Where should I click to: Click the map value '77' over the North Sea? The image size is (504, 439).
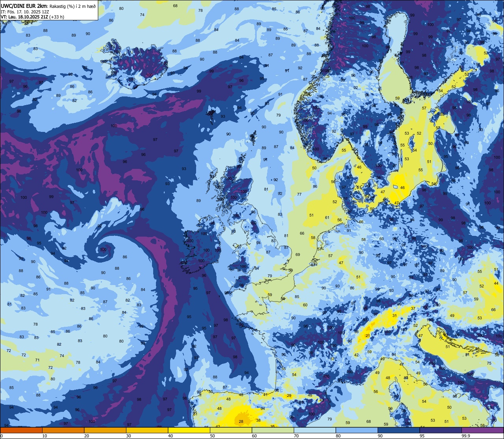click(299, 194)
